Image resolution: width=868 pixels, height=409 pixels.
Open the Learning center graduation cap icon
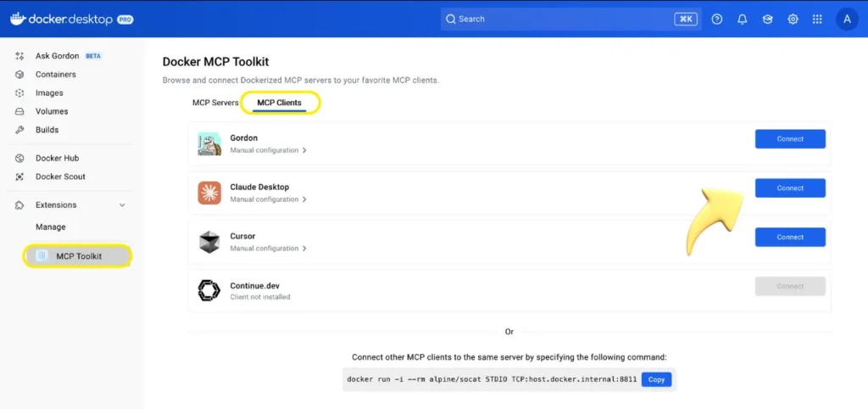[767, 19]
